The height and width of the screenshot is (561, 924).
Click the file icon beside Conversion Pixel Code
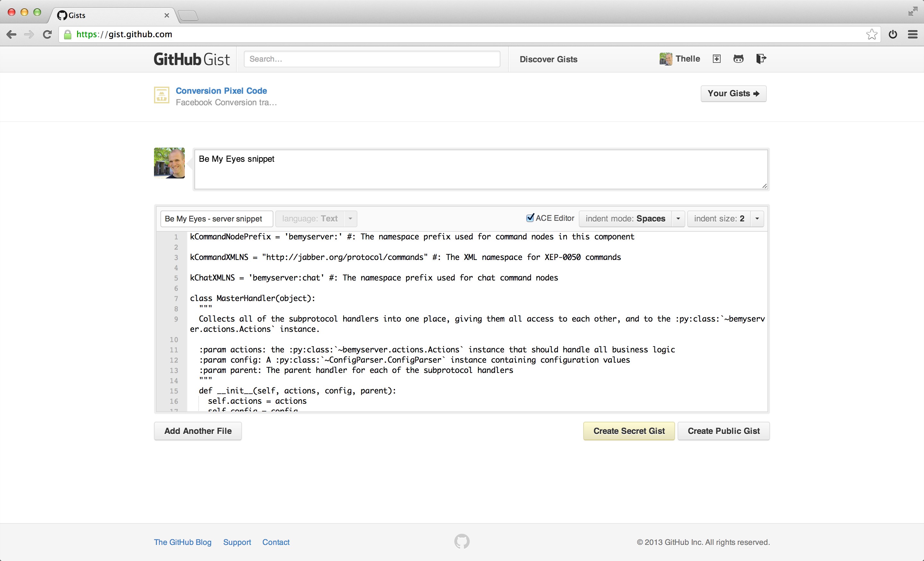pos(161,95)
